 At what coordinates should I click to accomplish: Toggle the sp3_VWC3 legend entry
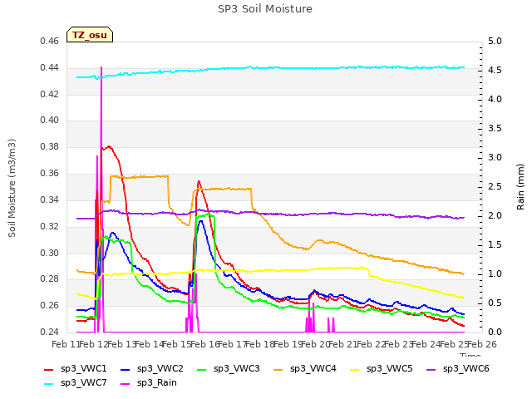point(229,369)
